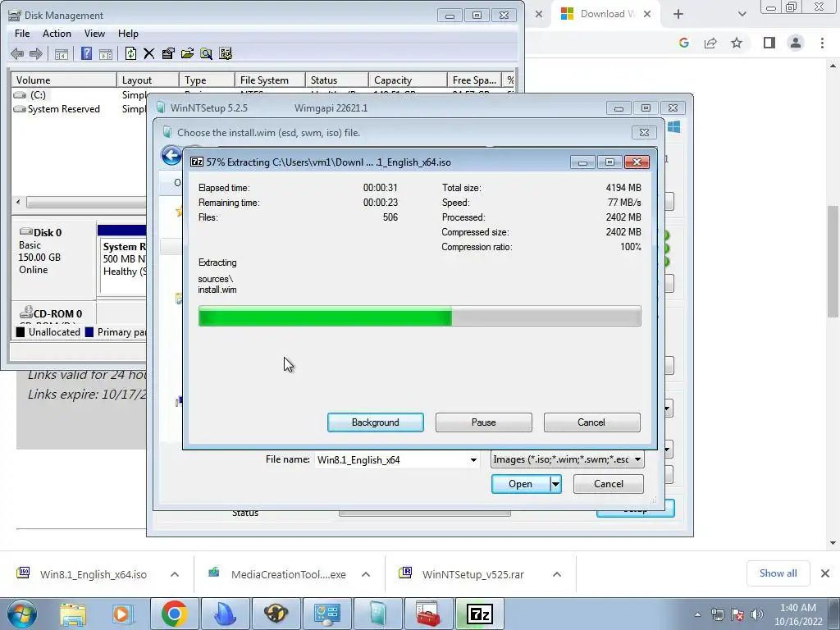Screen dimensions: 840x630
Task: Open the Action menu in Disk Management
Action: click(57, 33)
